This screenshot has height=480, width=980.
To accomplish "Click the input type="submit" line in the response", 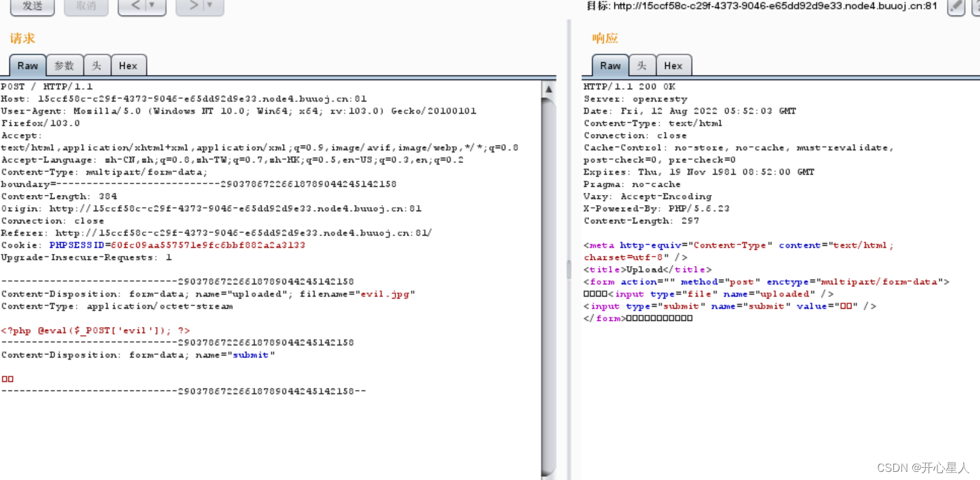I will tap(730, 306).
